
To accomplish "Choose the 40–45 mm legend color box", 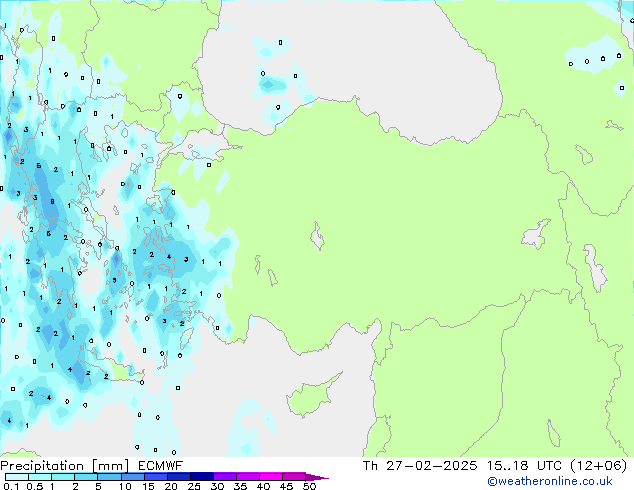I will click(271, 477).
